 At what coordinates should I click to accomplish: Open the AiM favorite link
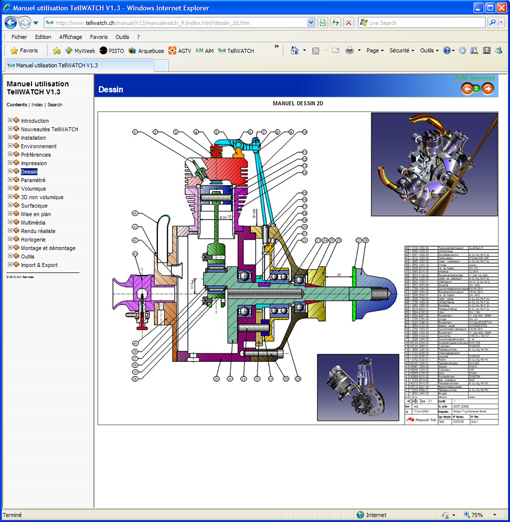point(204,51)
